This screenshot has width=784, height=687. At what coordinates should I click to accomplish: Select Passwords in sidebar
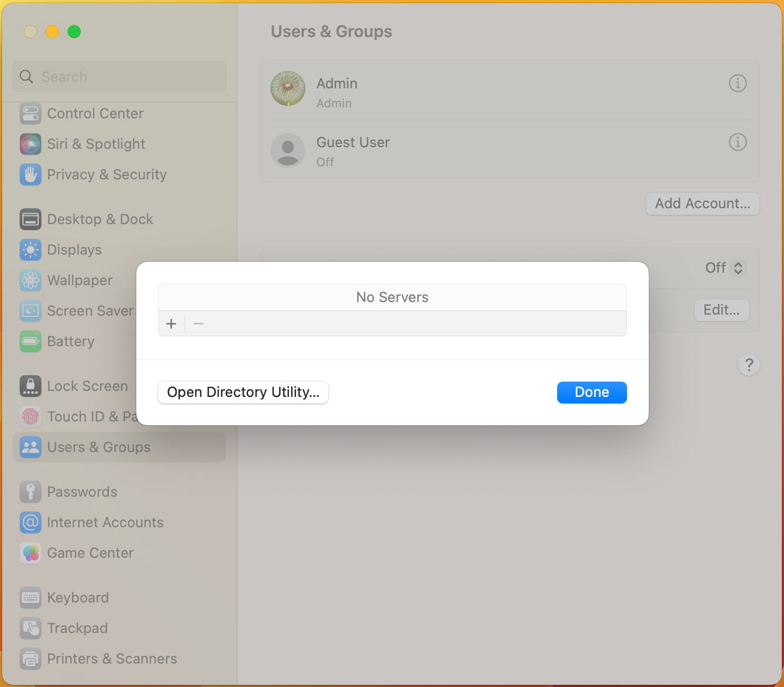[x=82, y=492]
